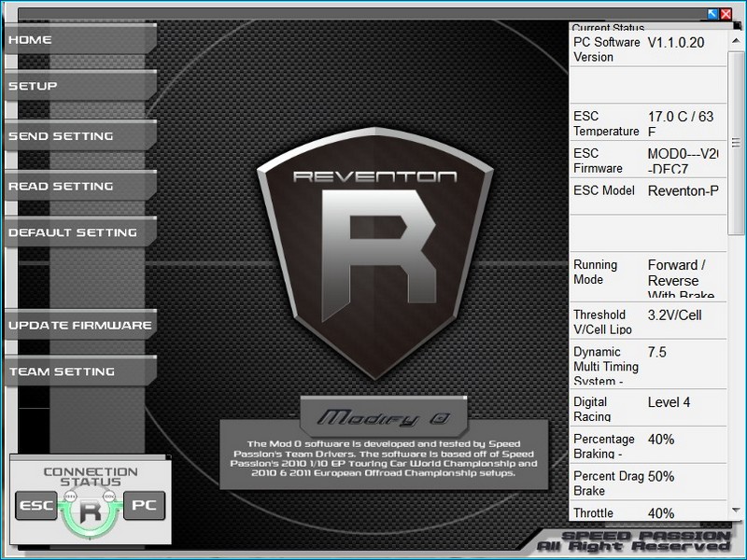Select the Running Mode label

(x=595, y=272)
